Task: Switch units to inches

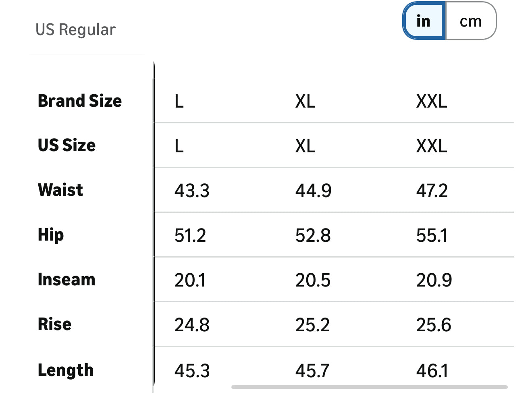Action: pyautogui.click(x=424, y=21)
